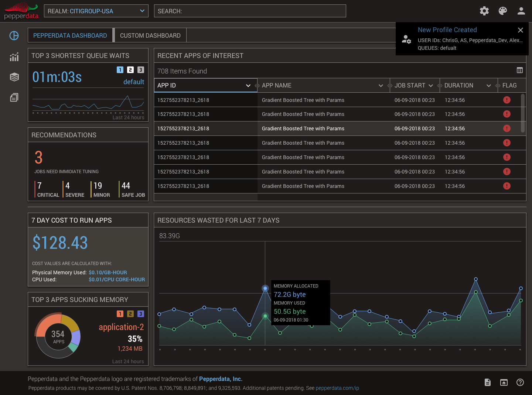Click the red flag in fourth table row
The height and width of the screenshot is (395, 532).
[x=507, y=143]
